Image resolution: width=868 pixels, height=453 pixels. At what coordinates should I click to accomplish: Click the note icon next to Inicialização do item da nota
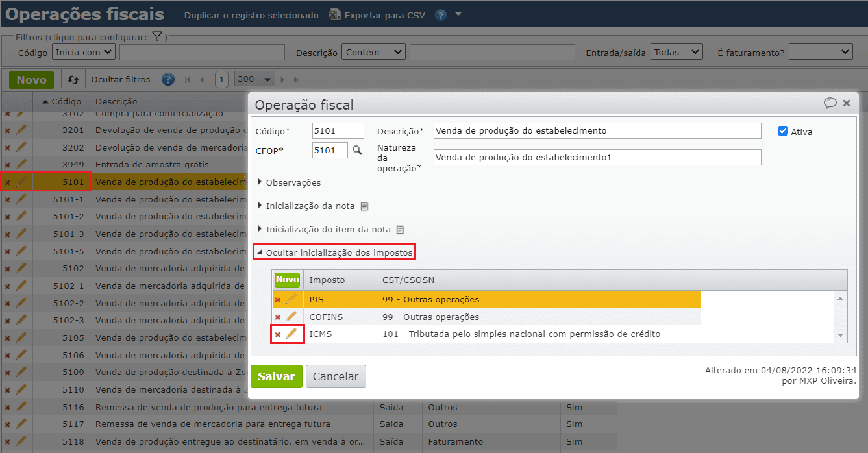click(400, 230)
